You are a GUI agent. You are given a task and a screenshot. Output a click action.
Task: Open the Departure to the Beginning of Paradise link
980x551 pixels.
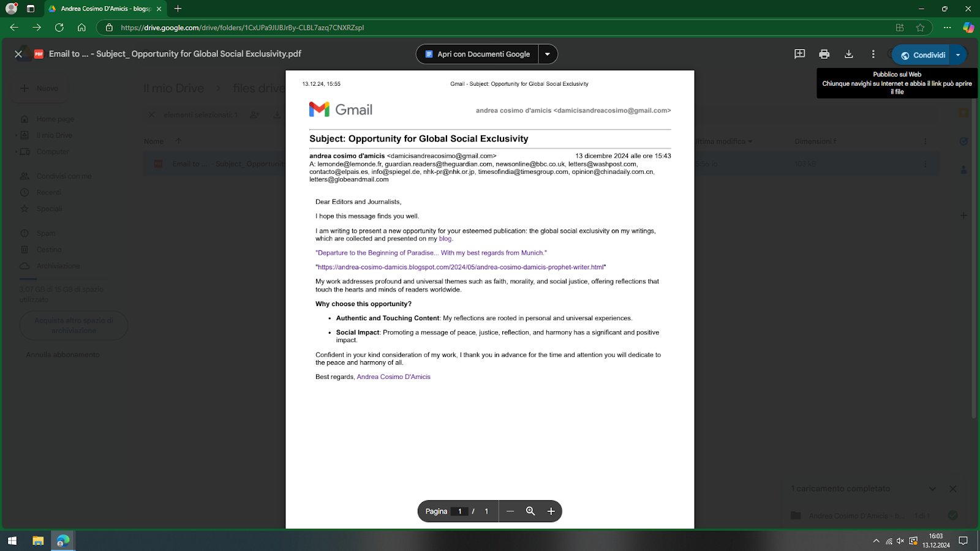[431, 253]
